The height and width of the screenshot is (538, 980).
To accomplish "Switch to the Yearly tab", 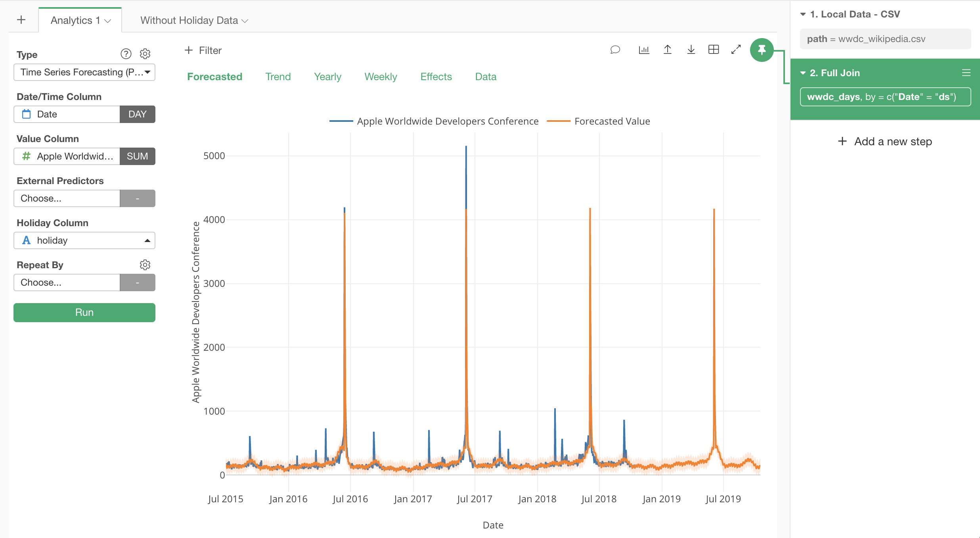I will point(327,77).
